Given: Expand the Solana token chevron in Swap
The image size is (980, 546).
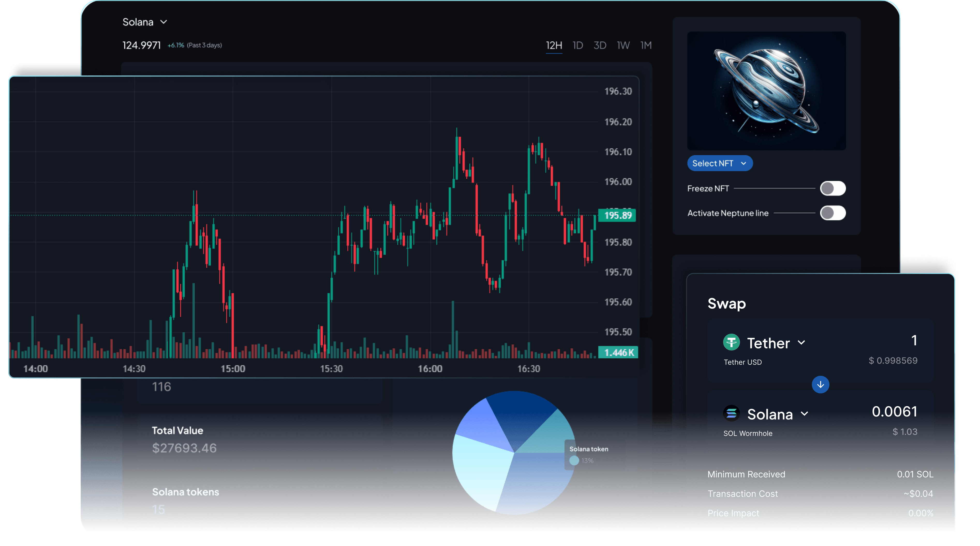Looking at the screenshot, I should point(804,413).
